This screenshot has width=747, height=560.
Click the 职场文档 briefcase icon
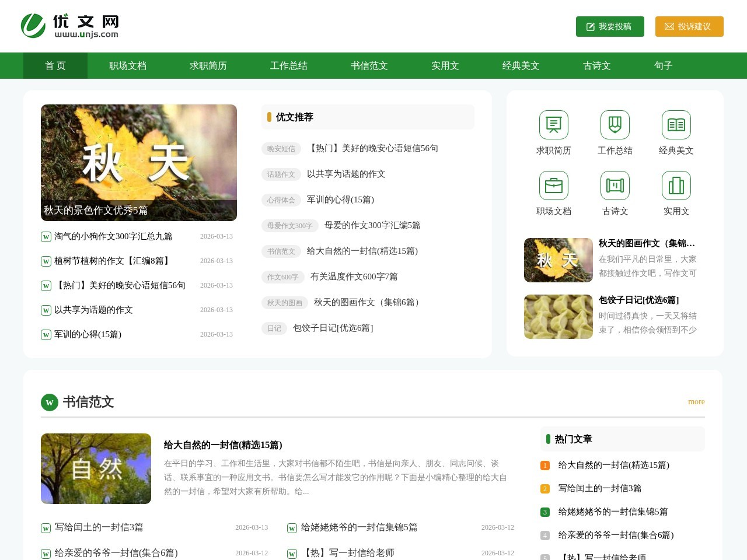click(553, 185)
